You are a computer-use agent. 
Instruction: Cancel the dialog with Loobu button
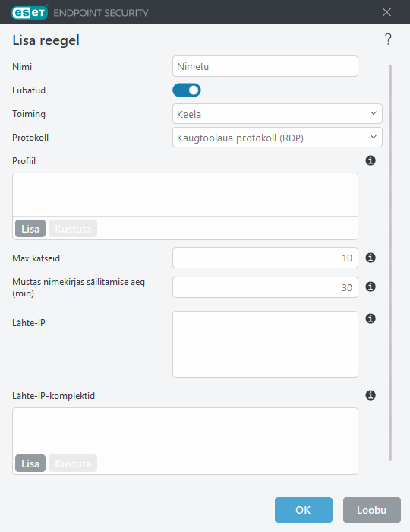point(372,510)
